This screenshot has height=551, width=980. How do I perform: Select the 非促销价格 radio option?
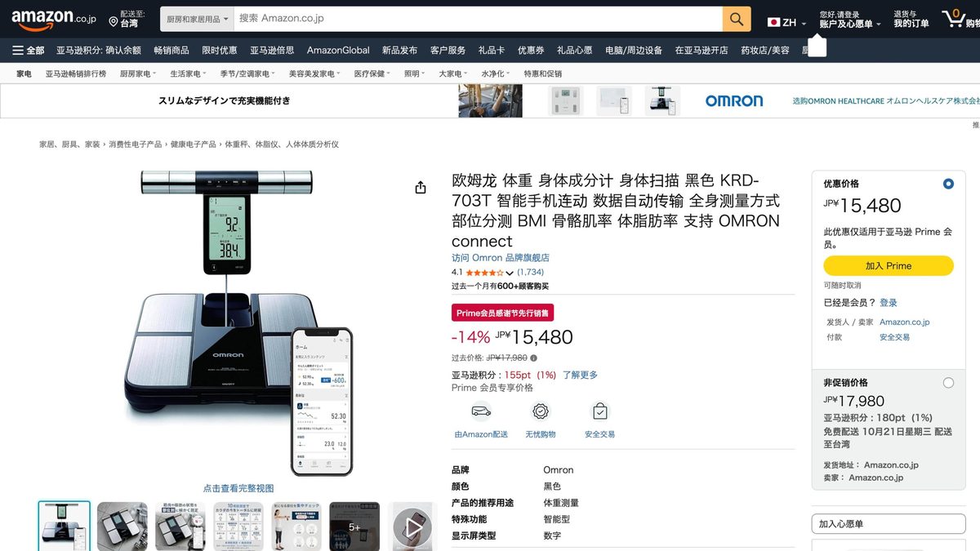click(x=948, y=382)
